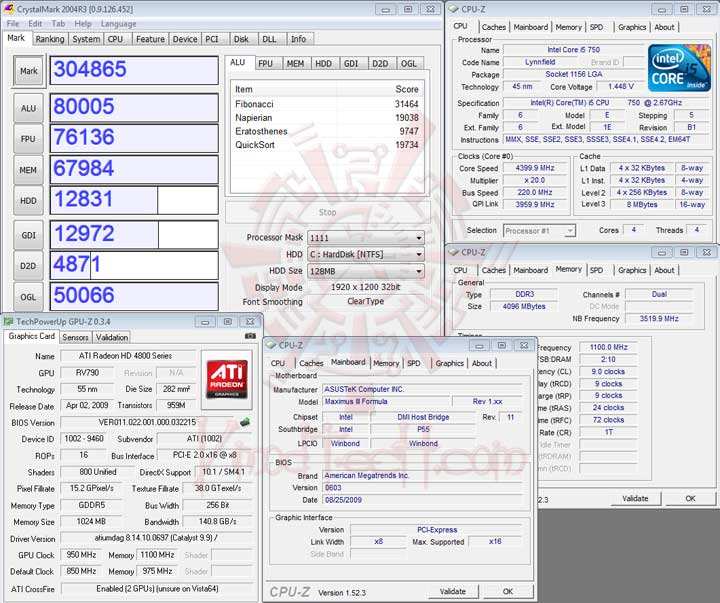Run the GDI benchmark button

tap(28, 235)
